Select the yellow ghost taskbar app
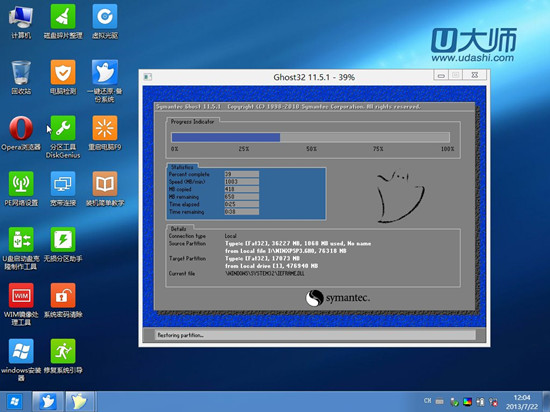 (x=80, y=401)
